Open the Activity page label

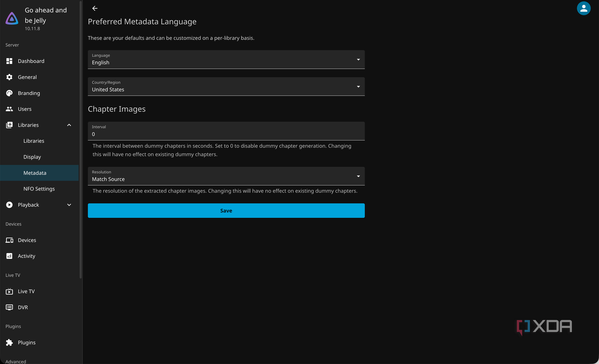pyautogui.click(x=26, y=256)
